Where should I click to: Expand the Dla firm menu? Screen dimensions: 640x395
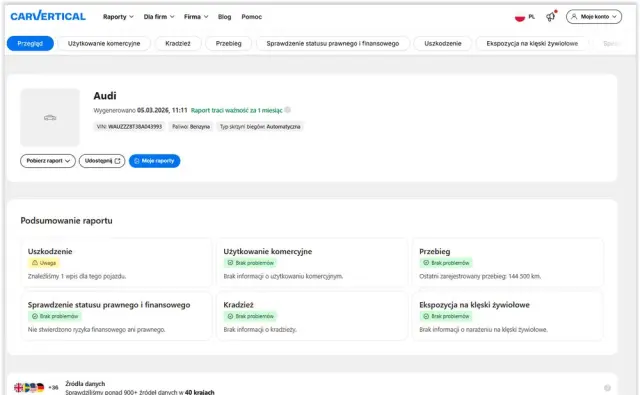[159, 17]
